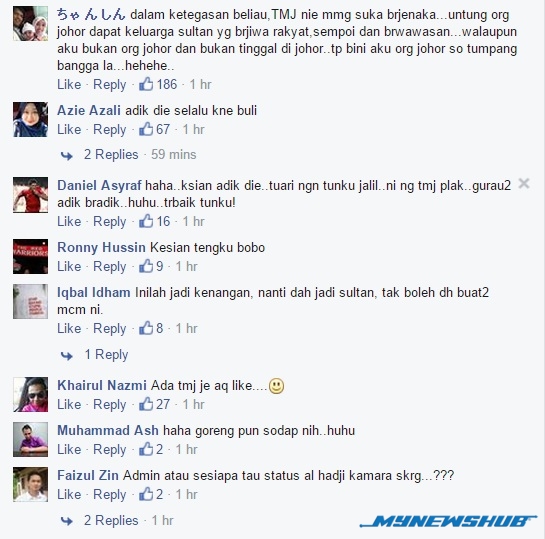Open Khairul Nazmi's profile name link
The image size is (545, 539).
click(x=102, y=385)
